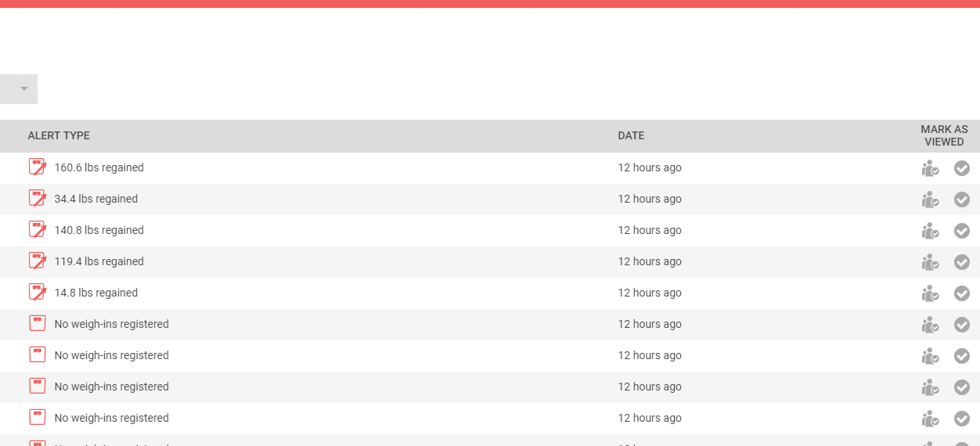Sort by the DATE column header
980x446 pixels.
(x=631, y=136)
